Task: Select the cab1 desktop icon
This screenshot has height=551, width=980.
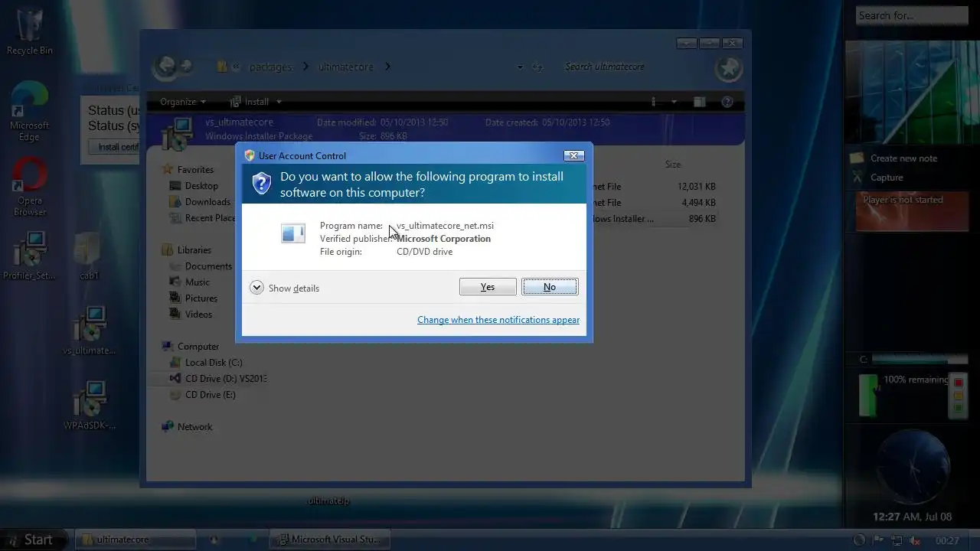Action: tap(90, 256)
